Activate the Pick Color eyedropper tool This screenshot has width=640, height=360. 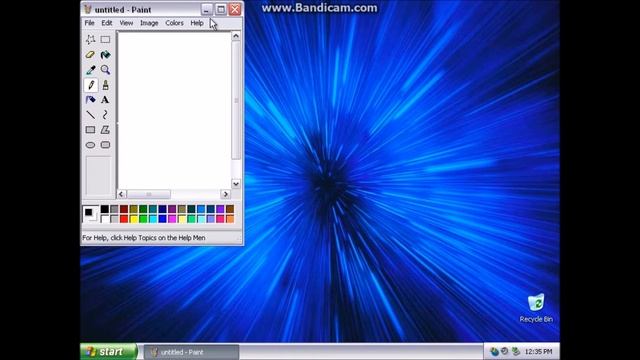[90, 70]
